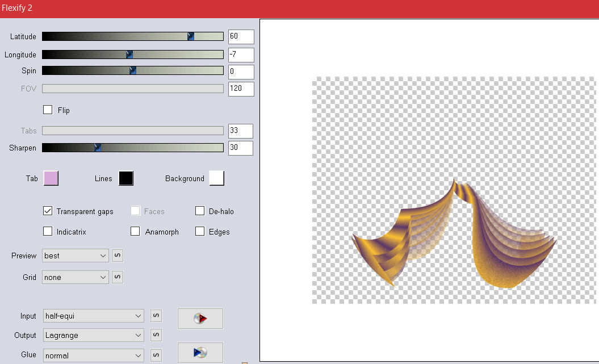Tick the Anamorph checkbox
599x364 pixels.
click(x=135, y=232)
